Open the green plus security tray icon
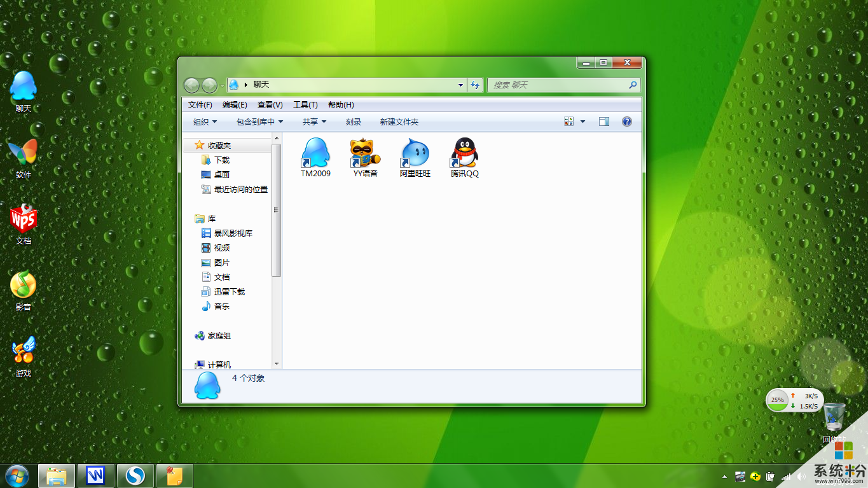Screen dimensions: 868x488 755,476
